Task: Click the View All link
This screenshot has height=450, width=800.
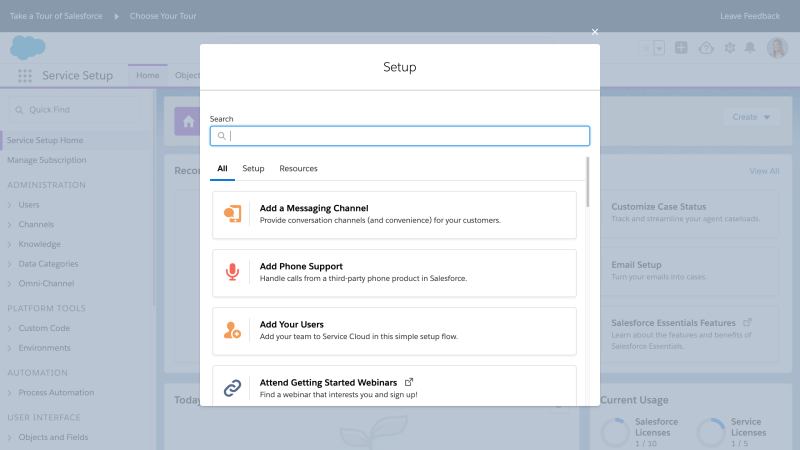Action: (764, 171)
